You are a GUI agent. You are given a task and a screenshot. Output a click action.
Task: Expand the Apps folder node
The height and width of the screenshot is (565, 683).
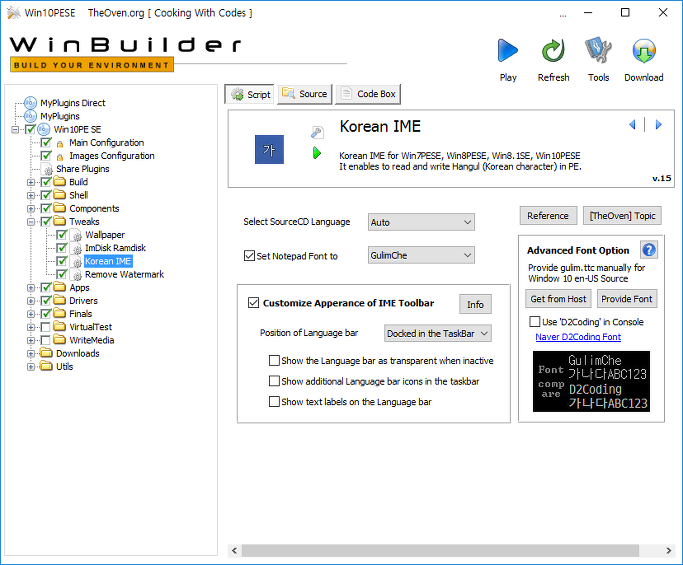[30, 288]
